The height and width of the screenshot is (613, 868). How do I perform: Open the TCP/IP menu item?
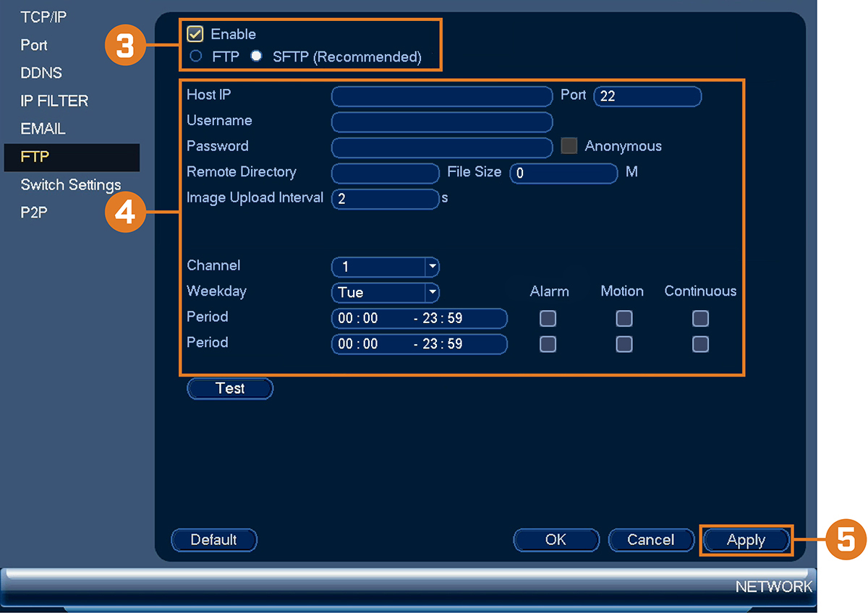pos(43,17)
